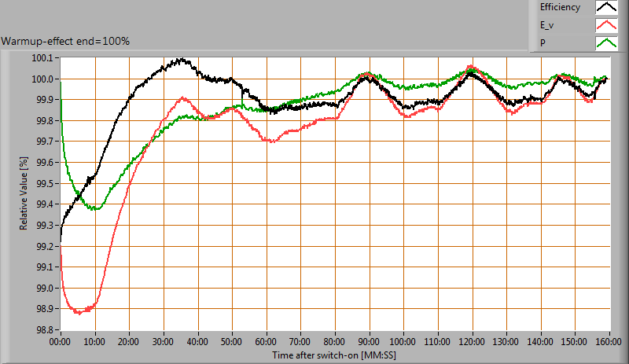The image size is (629, 364).
Task: Click the 00:00 x-axis tick label
Action: 61,343
